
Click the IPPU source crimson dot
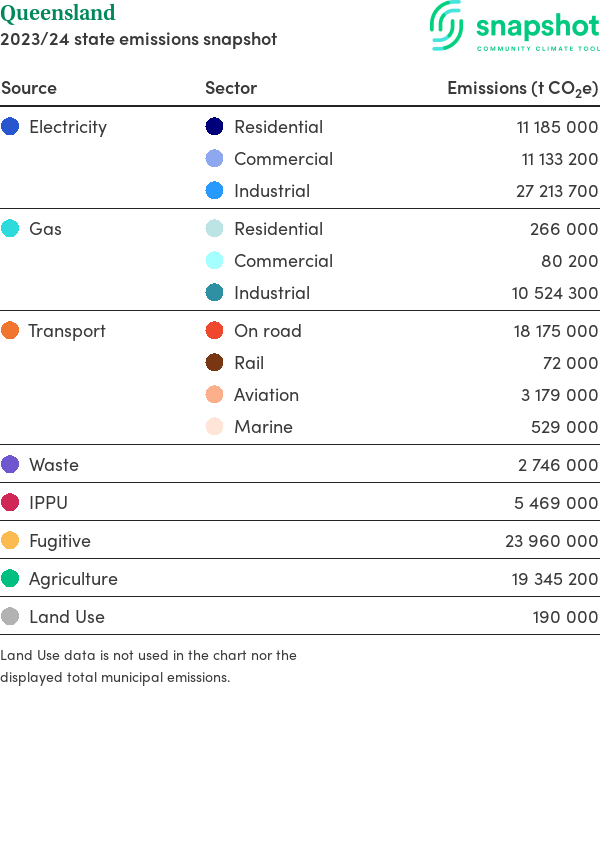pos(10,503)
